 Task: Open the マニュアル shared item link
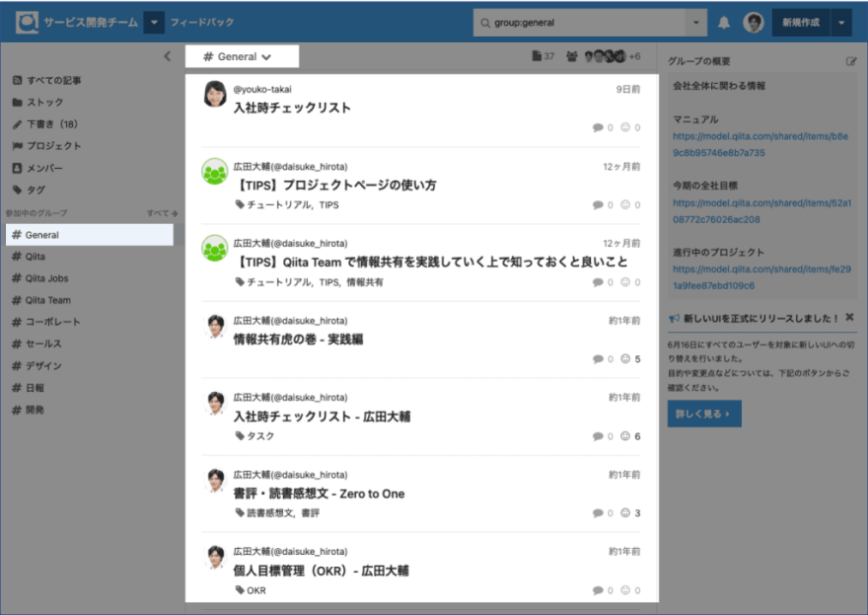point(760,144)
